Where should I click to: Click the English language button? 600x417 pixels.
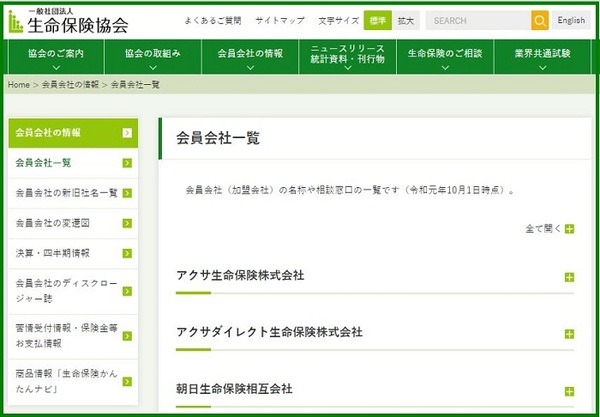point(571,20)
